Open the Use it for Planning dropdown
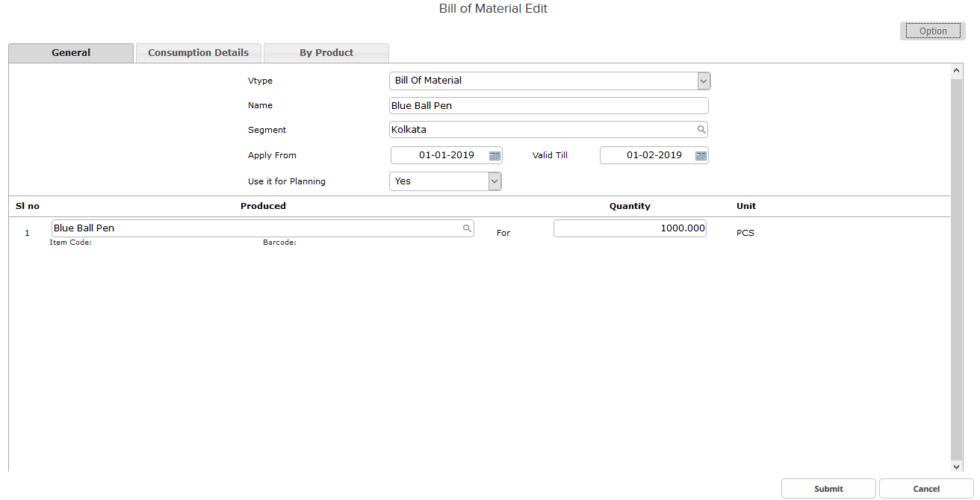 point(494,181)
